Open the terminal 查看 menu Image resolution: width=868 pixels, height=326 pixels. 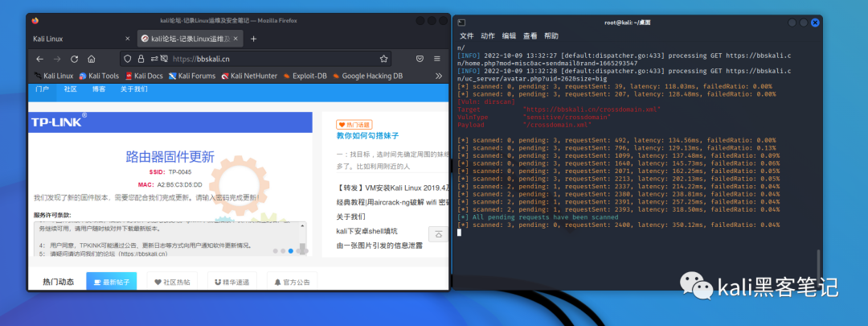coord(530,36)
